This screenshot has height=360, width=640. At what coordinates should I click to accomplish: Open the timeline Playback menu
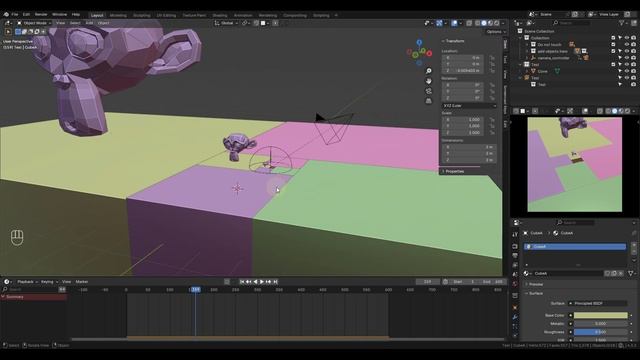click(x=27, y=282)
